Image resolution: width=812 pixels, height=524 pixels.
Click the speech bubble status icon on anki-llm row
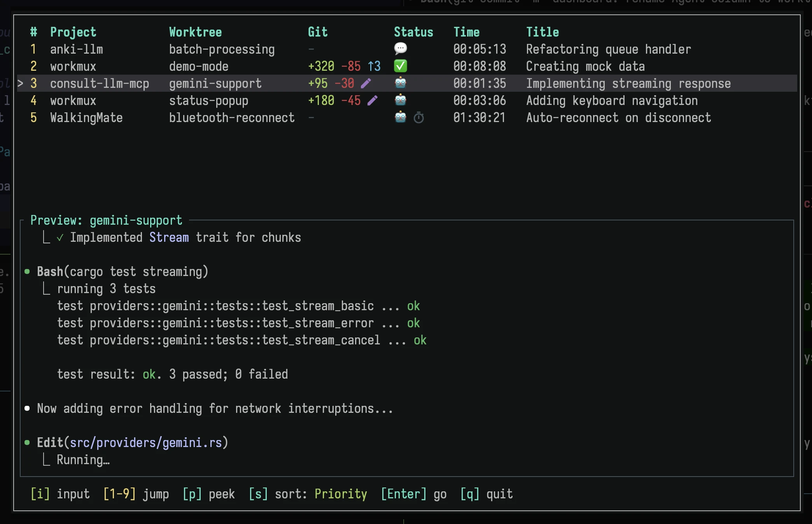pyautogui.click(x=401, y=49)
